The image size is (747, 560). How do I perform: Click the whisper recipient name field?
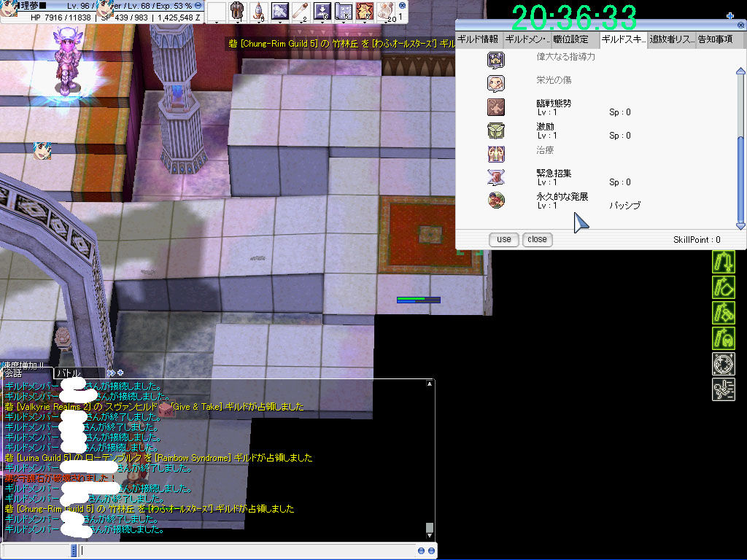click(36, 551)
